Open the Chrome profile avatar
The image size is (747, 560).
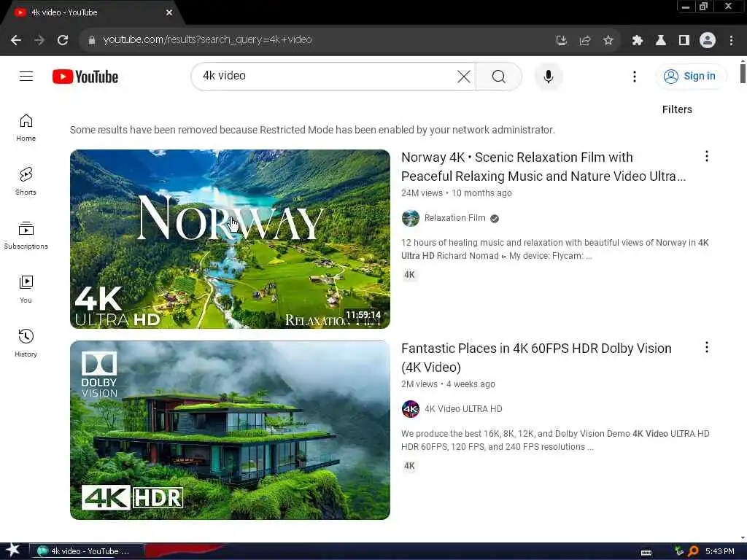[708, 40]
